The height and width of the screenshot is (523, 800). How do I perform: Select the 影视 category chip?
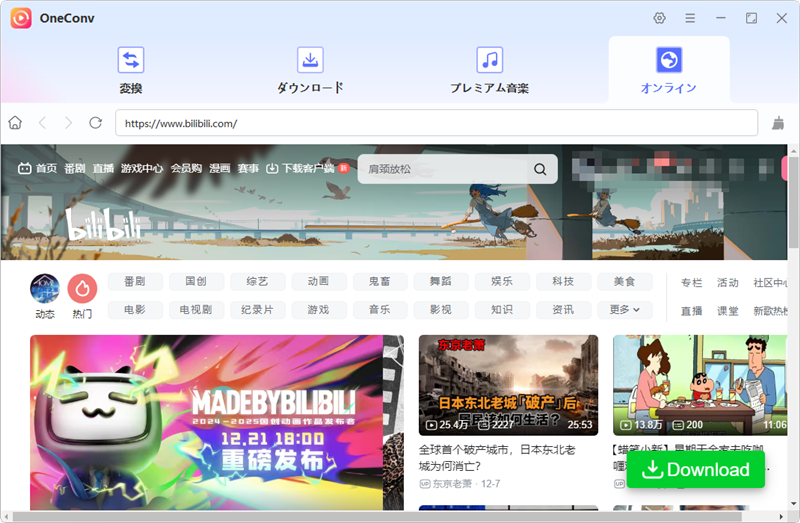point(441,310)
